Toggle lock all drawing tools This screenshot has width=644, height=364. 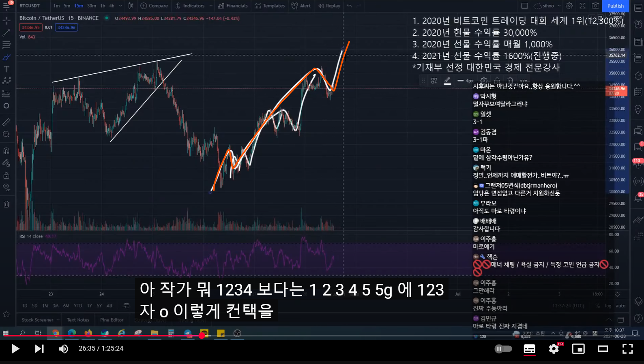pos(6,175)
